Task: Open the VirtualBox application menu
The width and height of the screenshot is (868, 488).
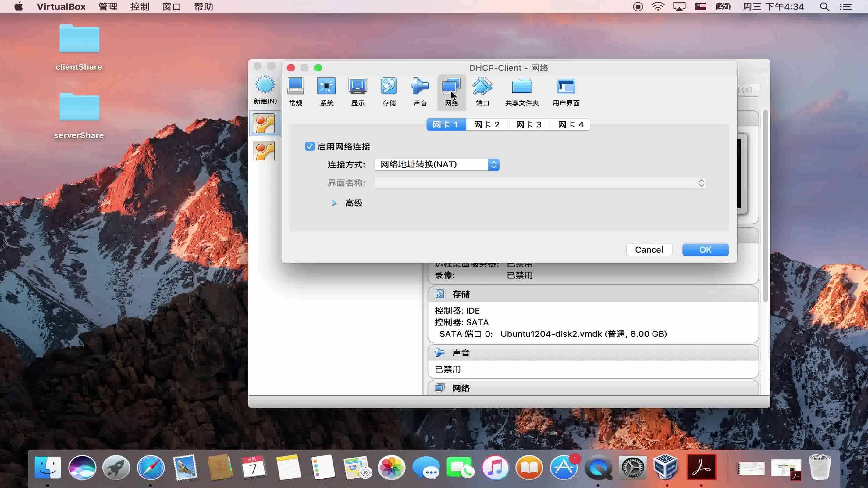Action: [x=61, y=7]
